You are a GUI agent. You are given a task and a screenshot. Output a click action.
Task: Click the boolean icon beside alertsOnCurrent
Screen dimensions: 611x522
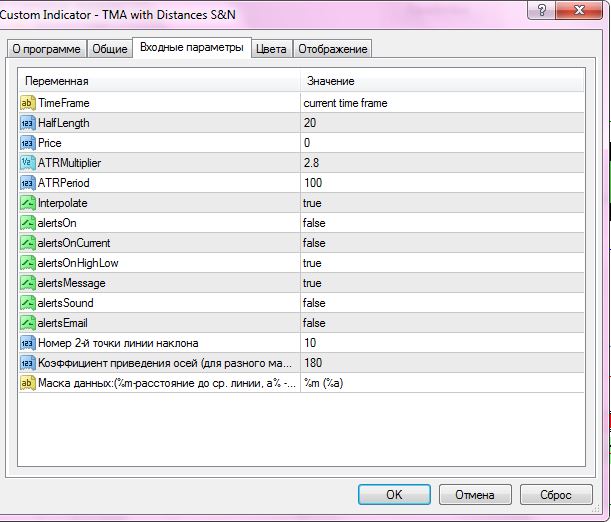[27, 243]
